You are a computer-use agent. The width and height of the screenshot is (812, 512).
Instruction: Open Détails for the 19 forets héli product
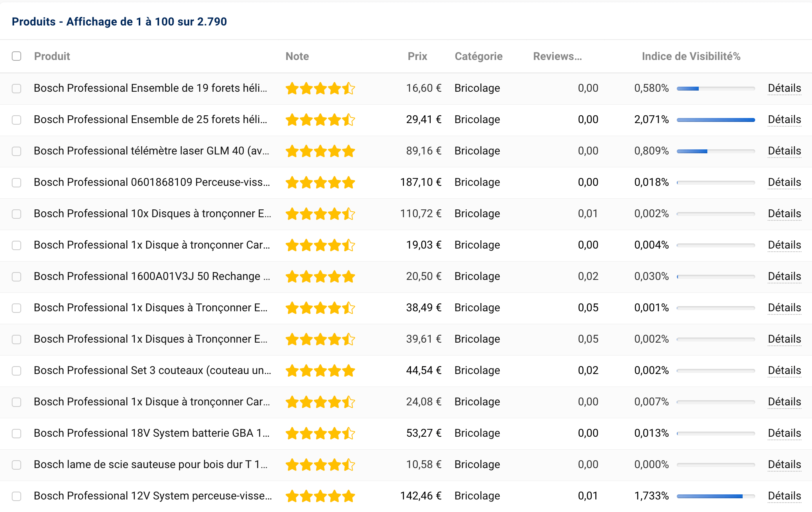tap(784, 88)
